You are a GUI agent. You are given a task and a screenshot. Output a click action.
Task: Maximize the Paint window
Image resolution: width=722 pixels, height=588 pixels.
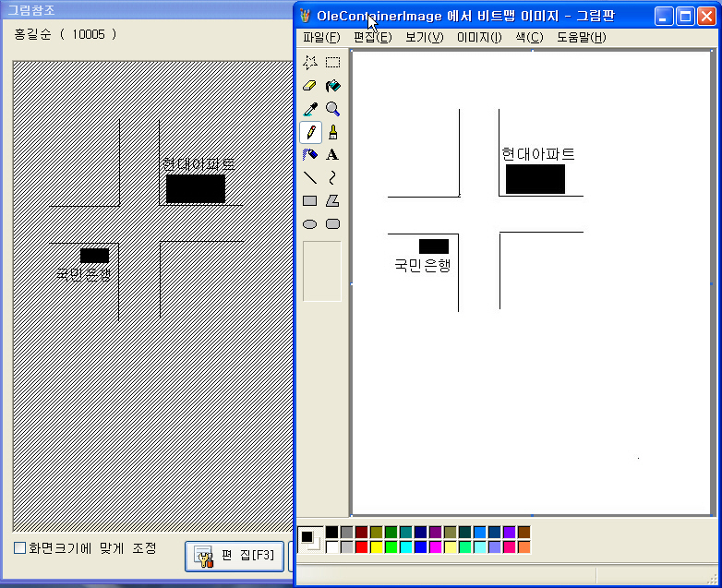685,16
